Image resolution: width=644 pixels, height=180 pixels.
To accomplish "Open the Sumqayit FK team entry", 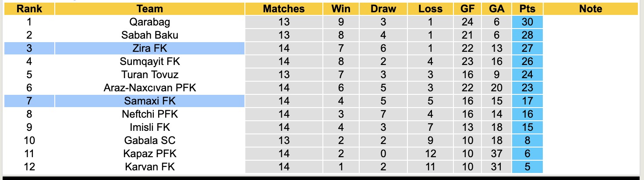I will pyautogui.click(x=149, y=61).
